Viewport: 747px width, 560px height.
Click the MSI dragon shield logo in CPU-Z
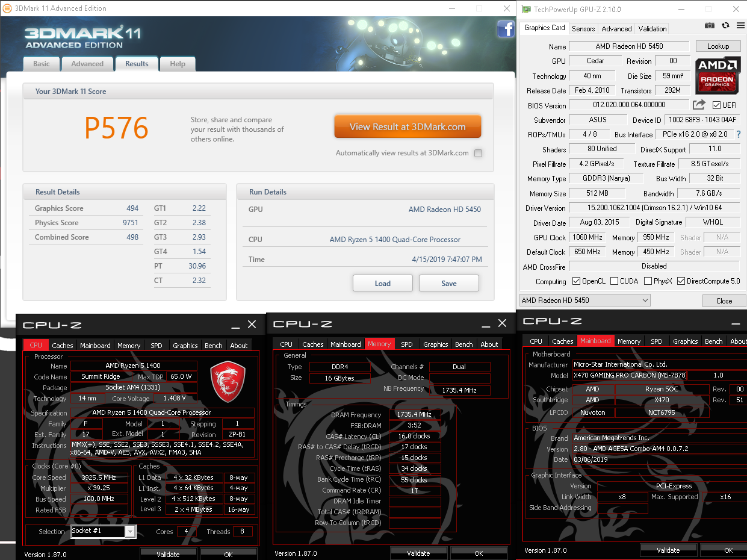click(x=228, y=382)
